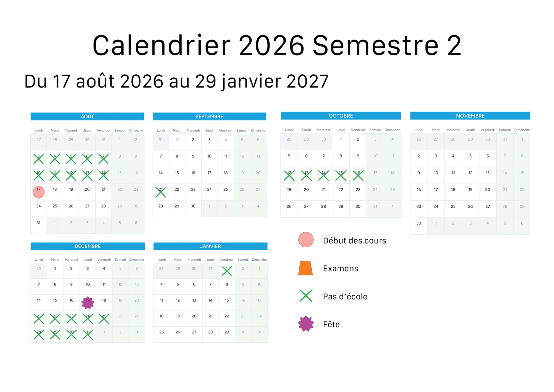This screenshot has height=392, width=554.
Task: Select September 15 in the calendar
Action: coord(177,173)
